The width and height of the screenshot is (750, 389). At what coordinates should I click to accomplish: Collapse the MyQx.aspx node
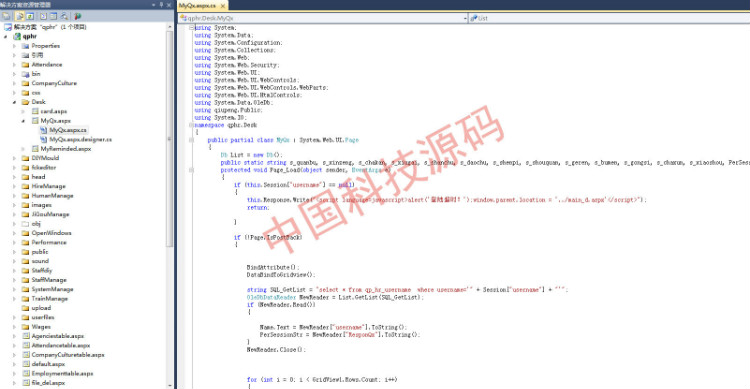(23, 121)
